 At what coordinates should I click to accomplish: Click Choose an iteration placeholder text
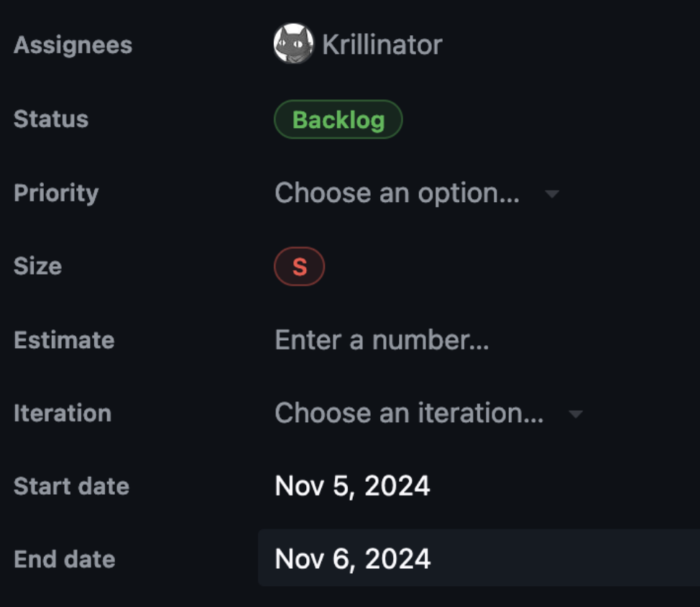click(409, 414)
